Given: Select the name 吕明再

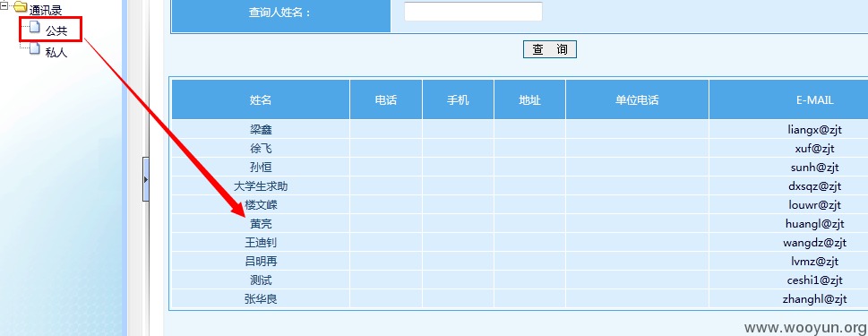Looking at the screenshot, I should 261,262.
